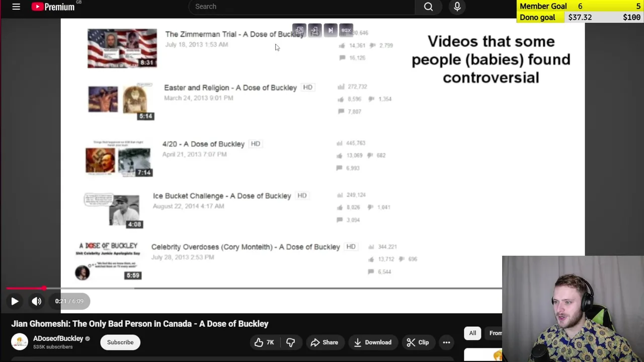Viewport: 644px width, 362px height.
Task: Subscribe to ADoseofBuckley
Action: coord(120,342)
